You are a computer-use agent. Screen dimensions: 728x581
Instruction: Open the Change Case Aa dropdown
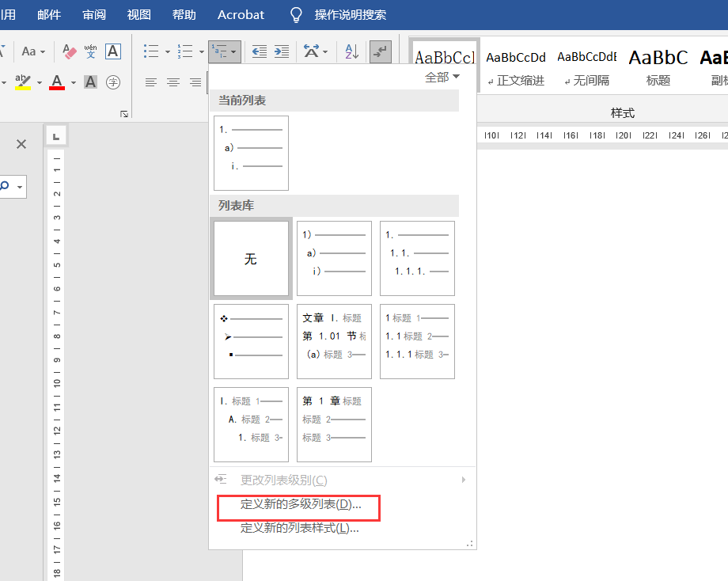(x=33, y=51)
